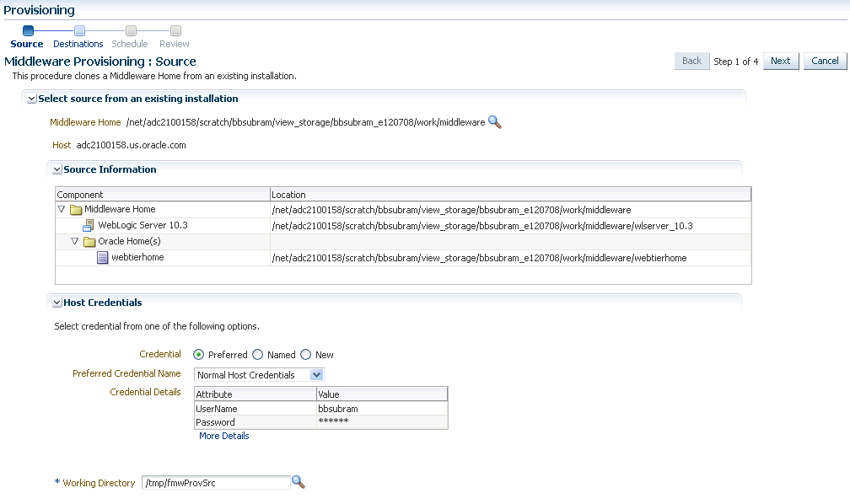This screenshot has height=504, width=850.
Task: Select the Named credential radio button
Action: tap(257, 355)
